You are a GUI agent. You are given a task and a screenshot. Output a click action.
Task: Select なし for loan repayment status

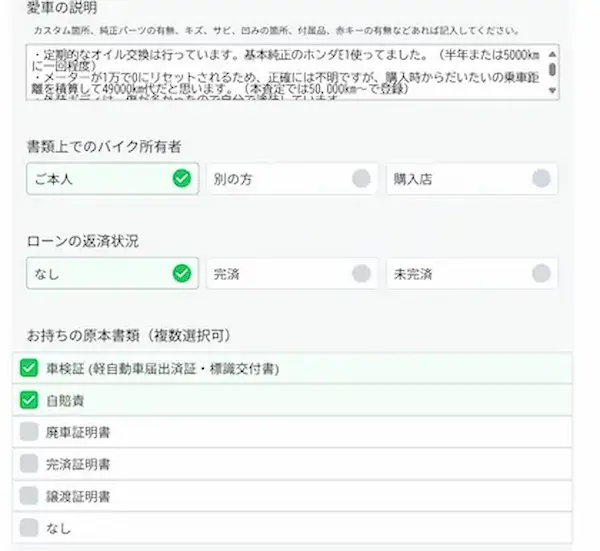pyautogui.click(x=112, y=273)
